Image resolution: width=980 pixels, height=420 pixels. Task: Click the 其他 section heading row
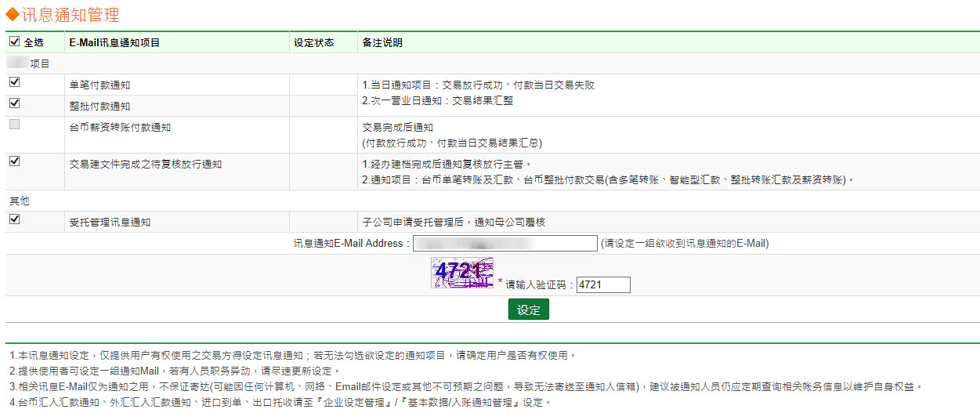coord(20,201)
